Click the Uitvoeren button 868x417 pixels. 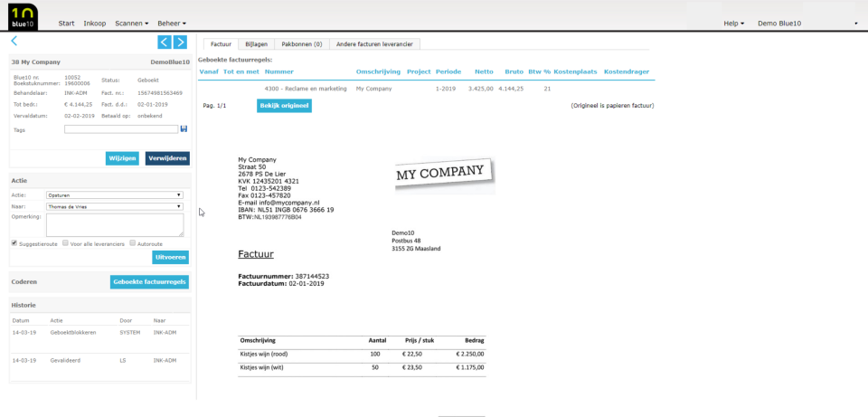[171, 258]
